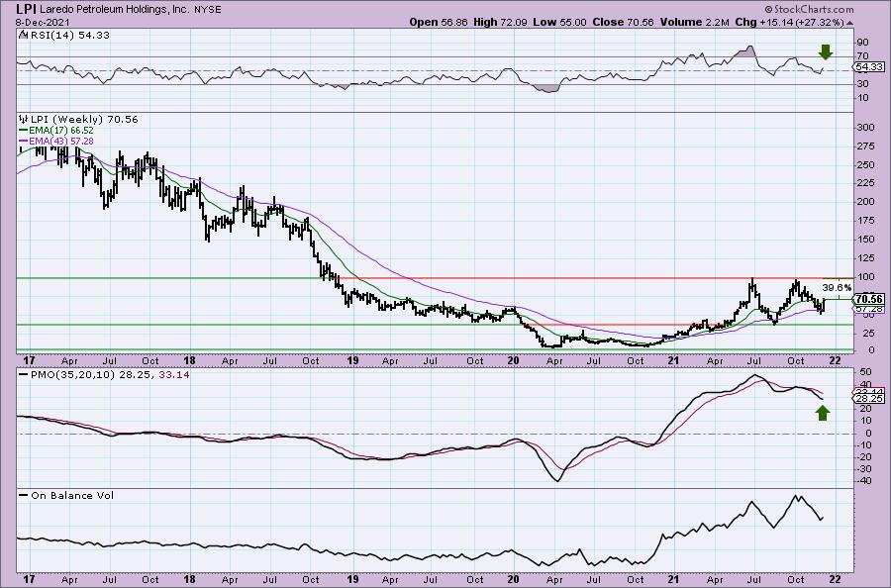Click the small icon before RSI(14) label

[x=22, y=35]
